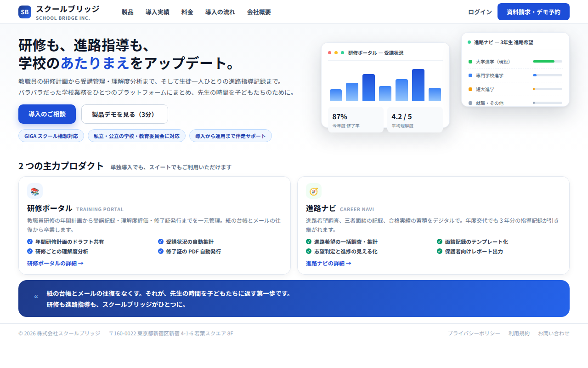Click gray dot beside 就職・その他
The width and height of the screenshot is (588, 368).
(470, 103)
